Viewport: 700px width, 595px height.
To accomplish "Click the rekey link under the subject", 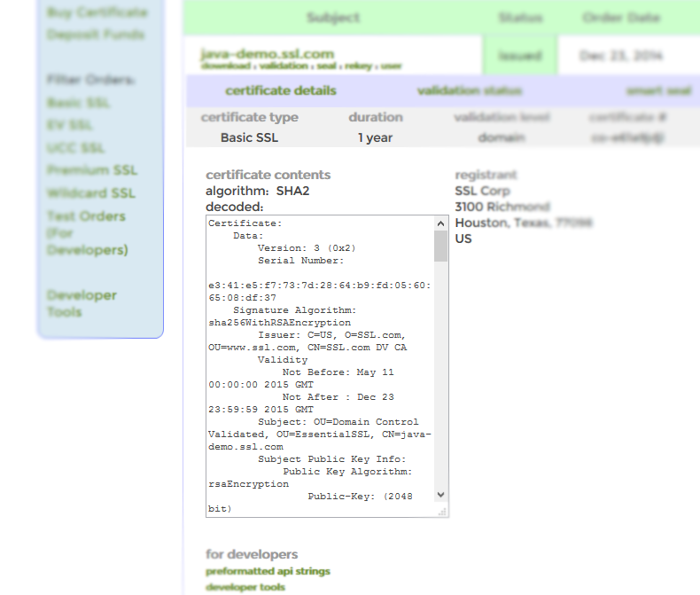I will click(x=356, y=67).
